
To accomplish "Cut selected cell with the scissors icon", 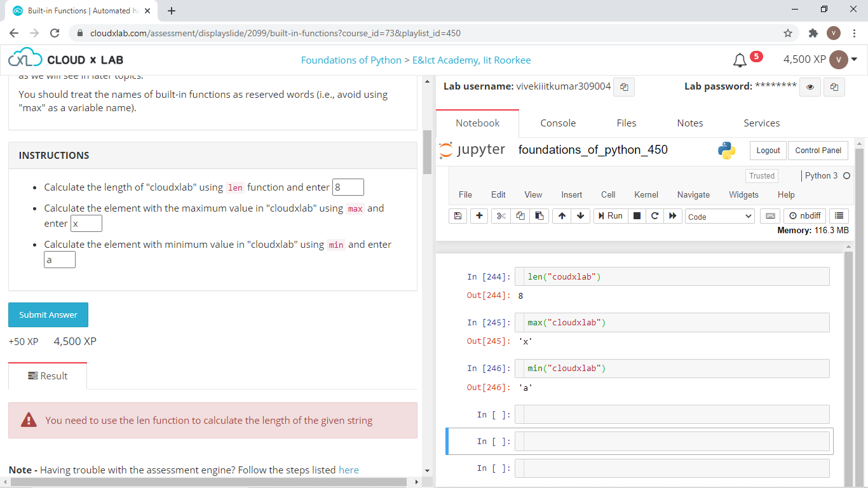I will (501, 216).
